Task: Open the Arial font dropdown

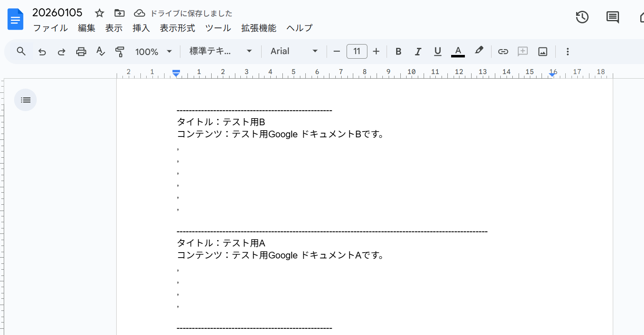Action: click(x=294, y=51)
